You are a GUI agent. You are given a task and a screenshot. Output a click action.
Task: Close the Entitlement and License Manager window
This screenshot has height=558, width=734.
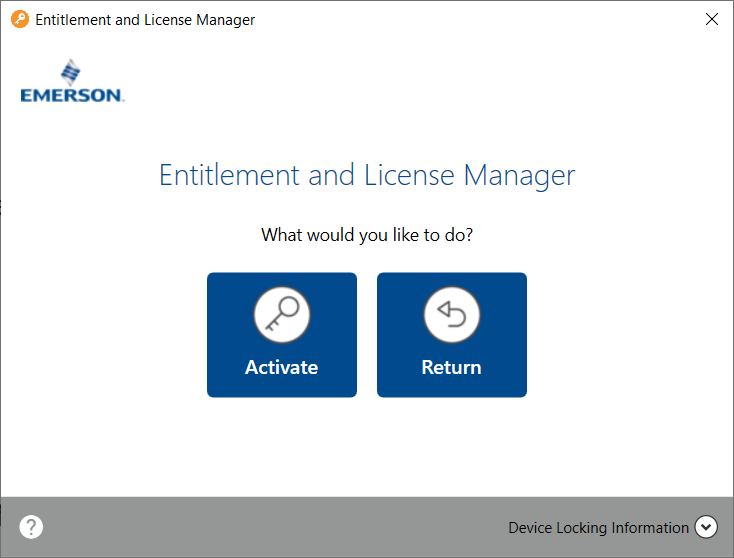pos(712,19)
